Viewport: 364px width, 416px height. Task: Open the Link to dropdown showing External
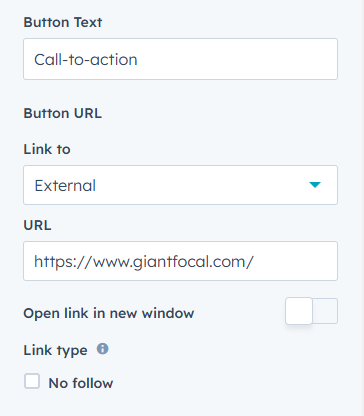coord(180,185)
